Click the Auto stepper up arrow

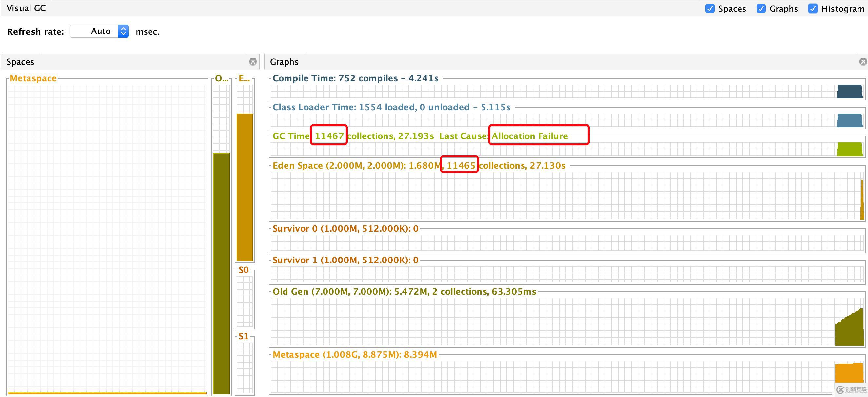pyautogui.click(x=124, y=28)
